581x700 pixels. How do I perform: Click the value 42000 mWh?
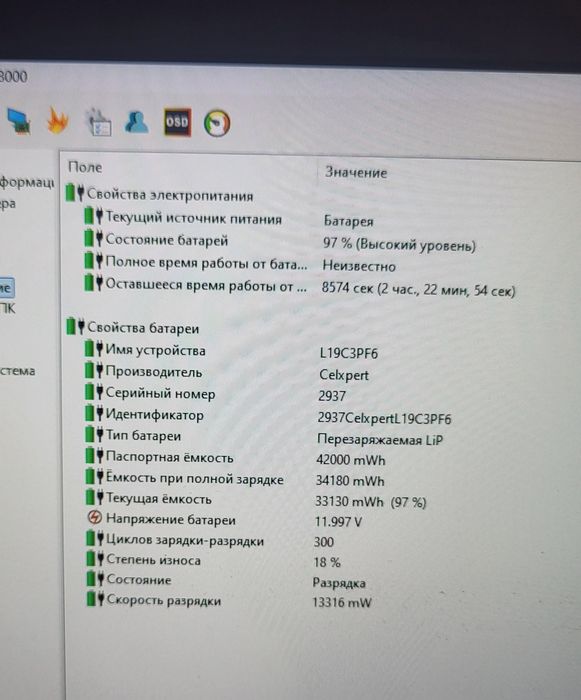click(x=351, y=460)
